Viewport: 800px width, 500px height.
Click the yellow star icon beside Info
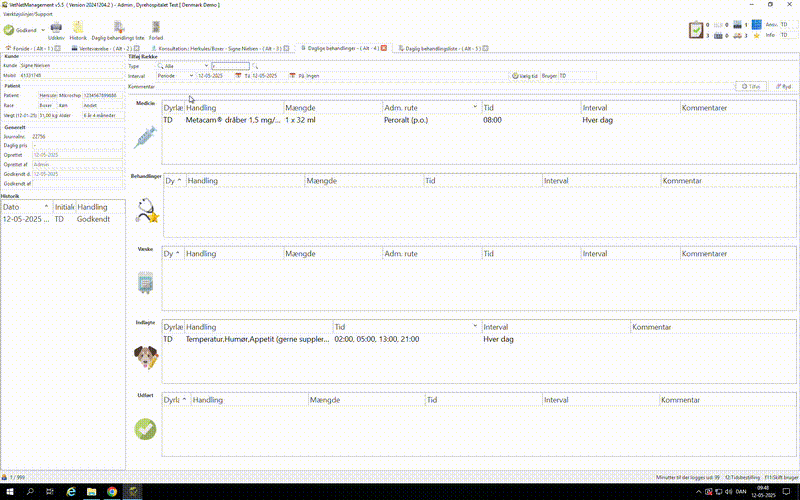(x=757, y=35)
